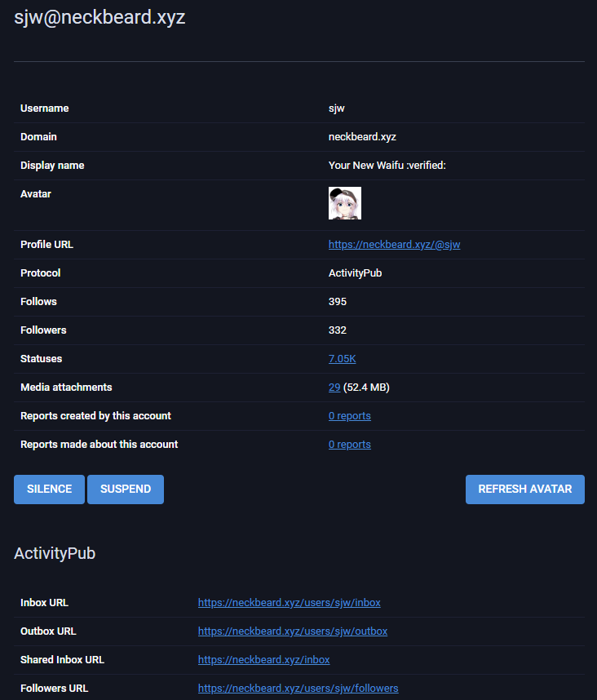Click the 'Followers URL' row label
This screenshot has width=597, height=700.
click(x=54, y=689)
